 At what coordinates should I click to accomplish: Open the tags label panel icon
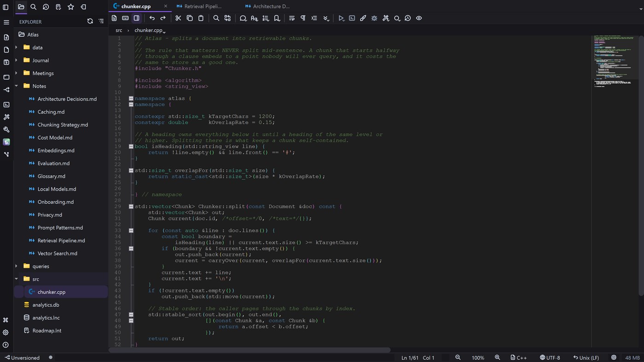pos(83,7)
